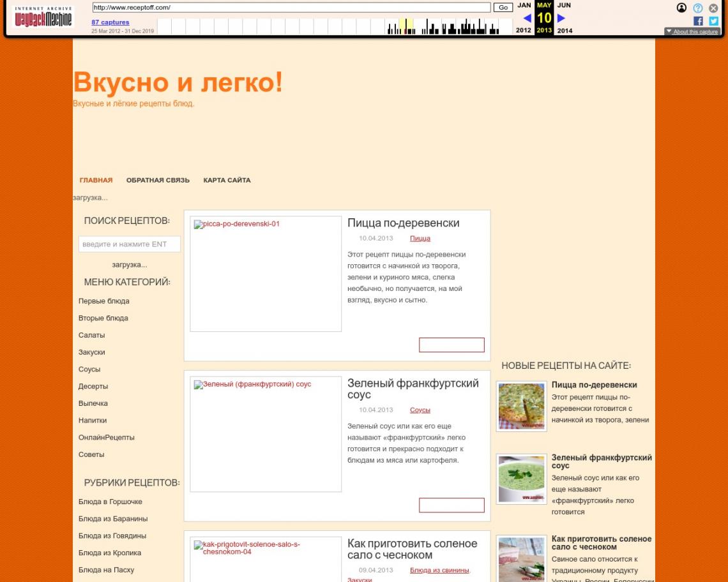Jump to JAN capture month

point(524,5)
